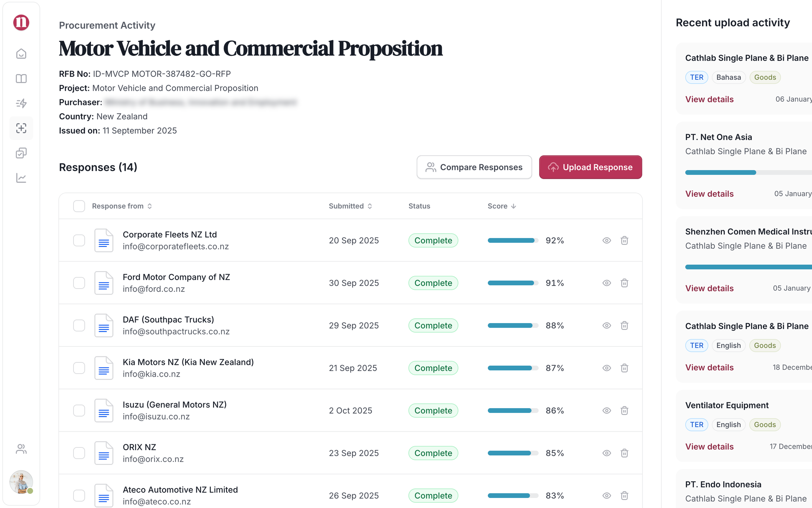Open Compare Responses

coord(474,167)
